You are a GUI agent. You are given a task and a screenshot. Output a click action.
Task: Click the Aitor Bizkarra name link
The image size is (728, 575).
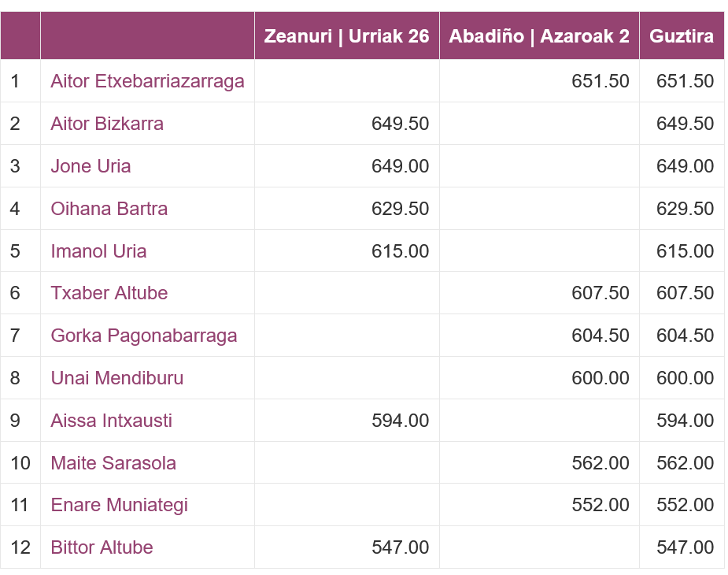click(107, 124)
